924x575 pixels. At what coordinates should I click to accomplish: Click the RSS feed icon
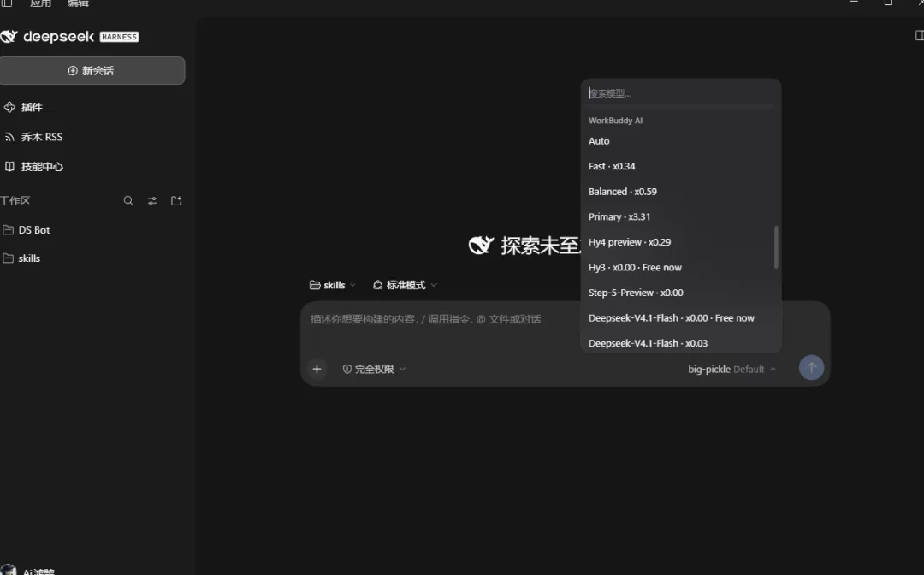[9, 137]
